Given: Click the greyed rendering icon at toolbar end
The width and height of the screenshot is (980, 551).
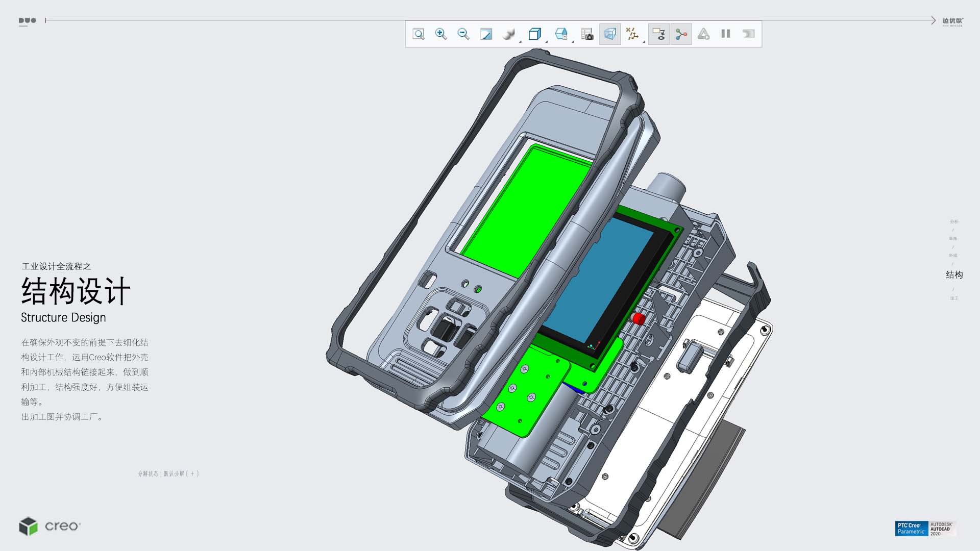Looking at the screenshot, I should click(x=748, y=34).
